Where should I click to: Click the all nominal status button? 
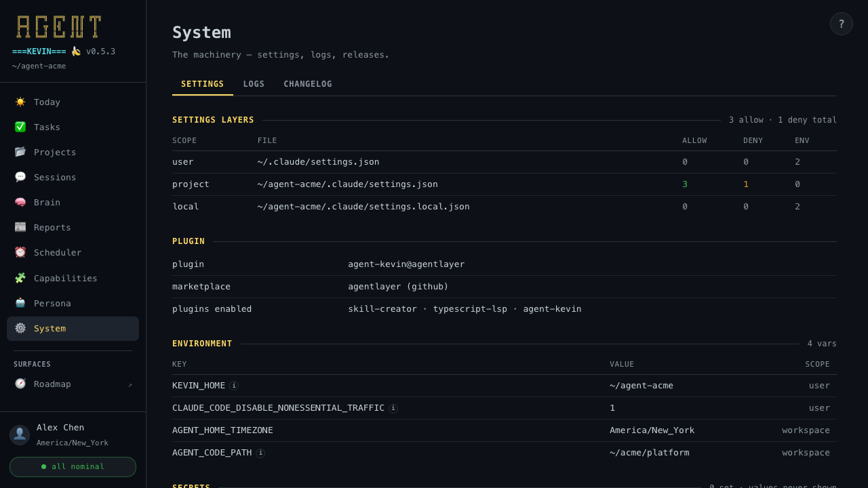[73, 467]
